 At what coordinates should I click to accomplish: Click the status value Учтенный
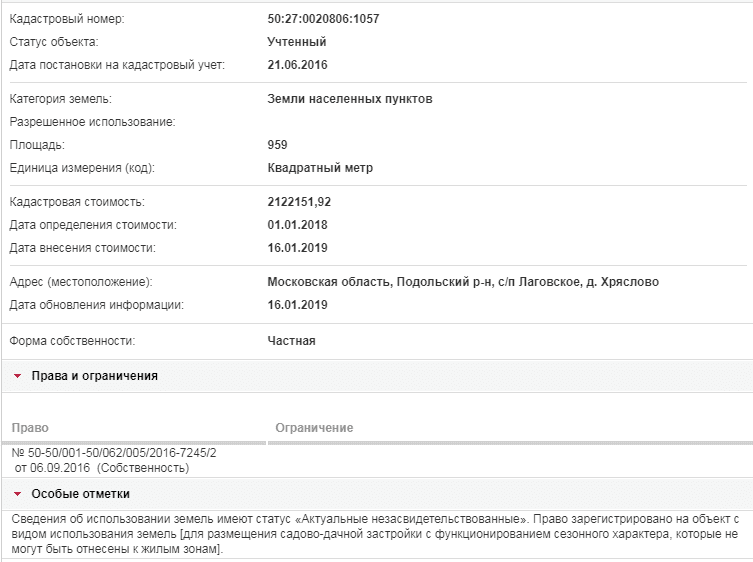click(297, 42)
